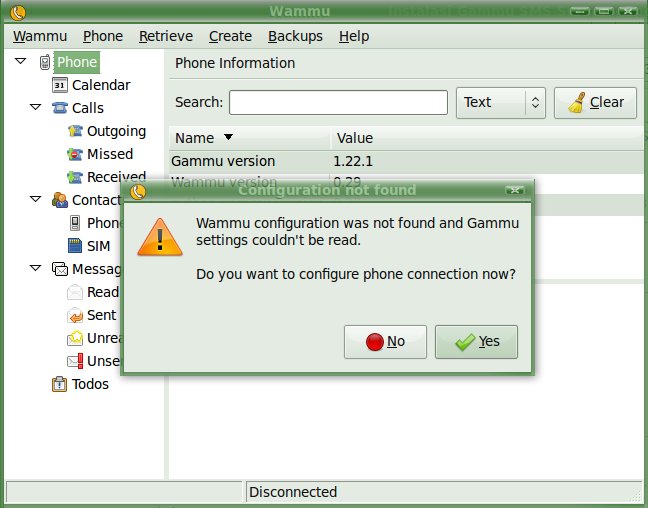Click the warning triangle icon in dialog

(160, 237)
